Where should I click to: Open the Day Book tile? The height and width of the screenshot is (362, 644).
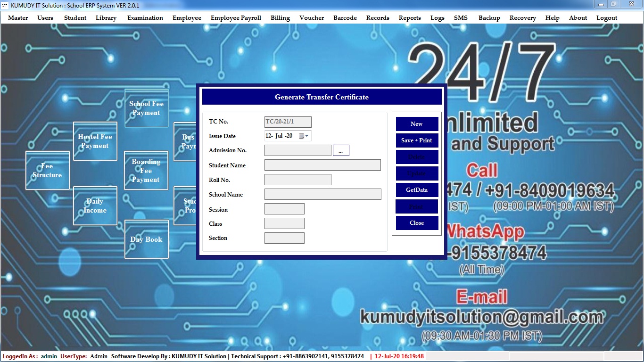[146, 239]
